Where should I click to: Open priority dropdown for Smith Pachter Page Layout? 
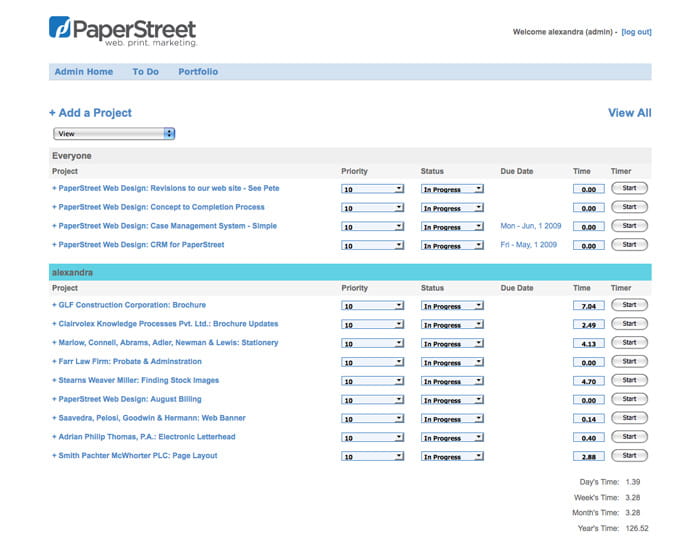372,456
